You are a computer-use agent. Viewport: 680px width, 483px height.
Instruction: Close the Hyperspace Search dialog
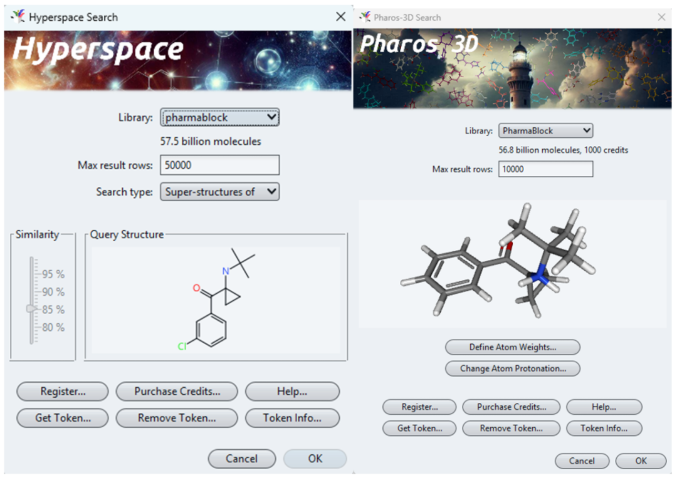pyautogui.click(x=339, y=17)
